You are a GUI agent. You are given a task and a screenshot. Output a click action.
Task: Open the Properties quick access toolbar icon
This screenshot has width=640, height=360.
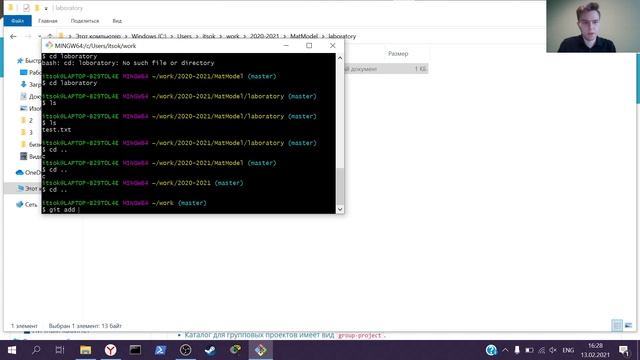[x=26, y=8]
